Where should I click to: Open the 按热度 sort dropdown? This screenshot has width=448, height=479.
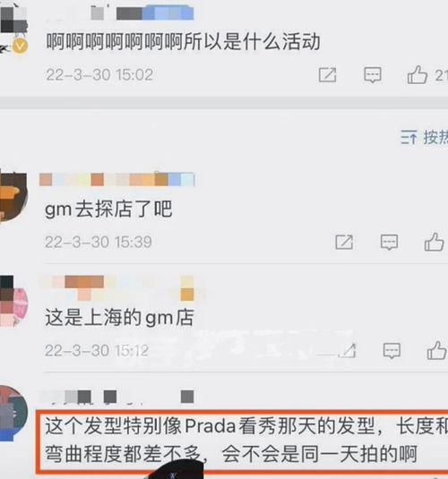[x=425, y=137]
